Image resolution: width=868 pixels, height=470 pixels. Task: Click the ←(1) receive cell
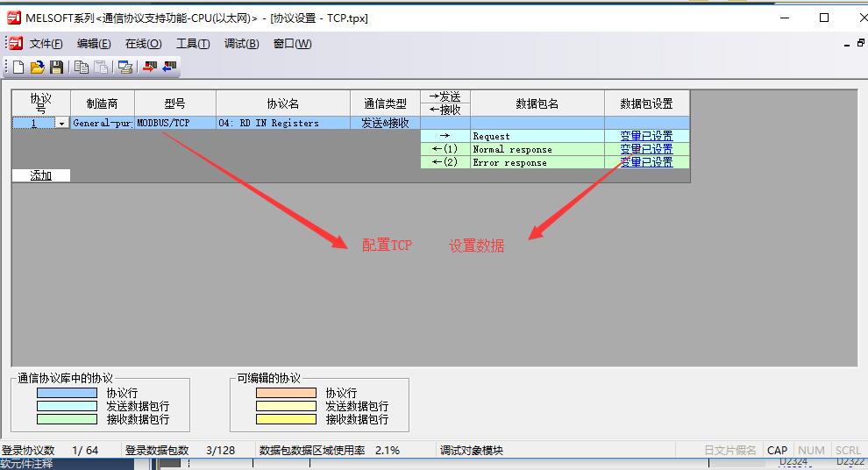point(445,149)
